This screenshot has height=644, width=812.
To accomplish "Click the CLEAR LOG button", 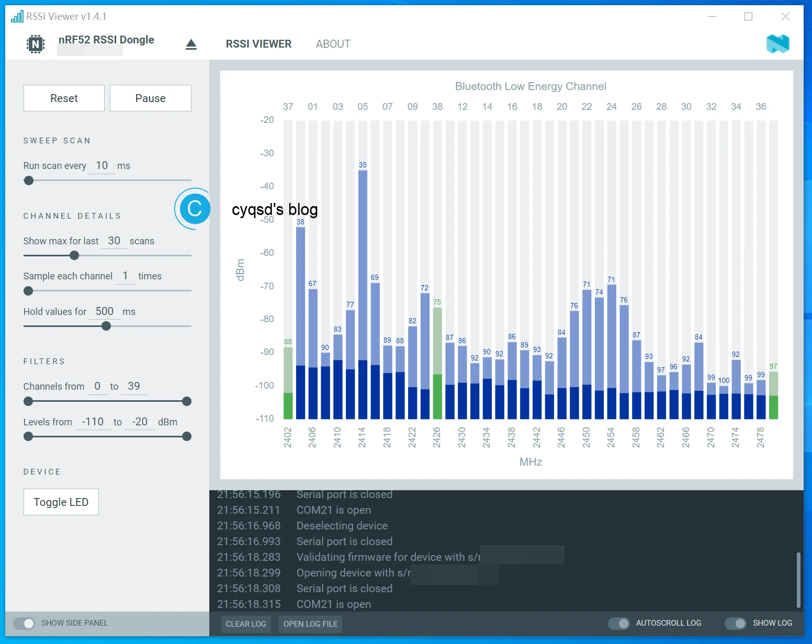I will coord(246,624).
